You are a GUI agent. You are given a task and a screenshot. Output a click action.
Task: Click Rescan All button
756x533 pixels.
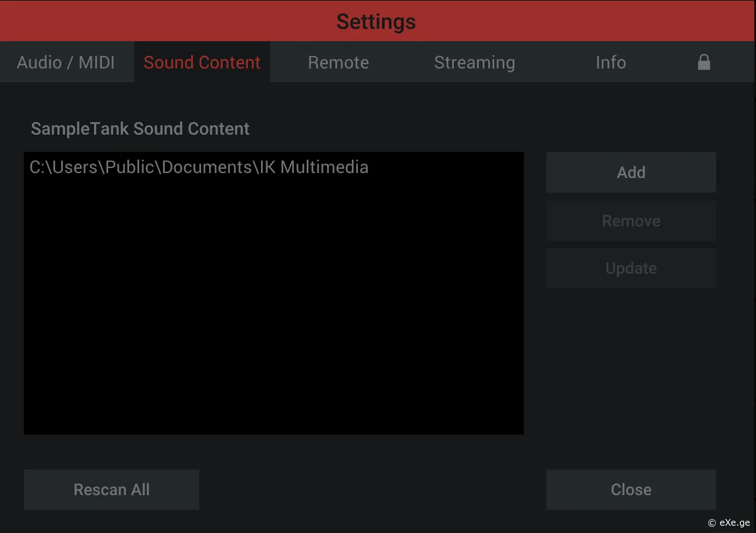(x=111, y=490)
